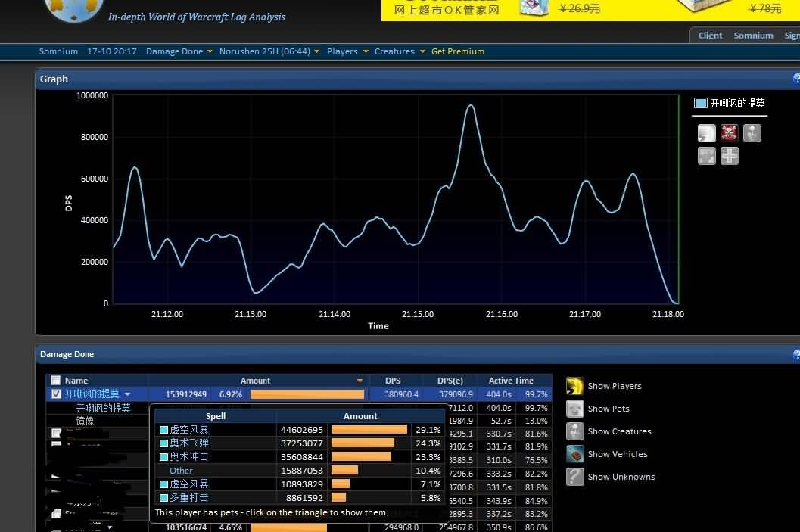Click the 开嘲讽的提莫 sub-row under the highlighted player
This screenshot has width=800, height=532.
coord(103,408)
